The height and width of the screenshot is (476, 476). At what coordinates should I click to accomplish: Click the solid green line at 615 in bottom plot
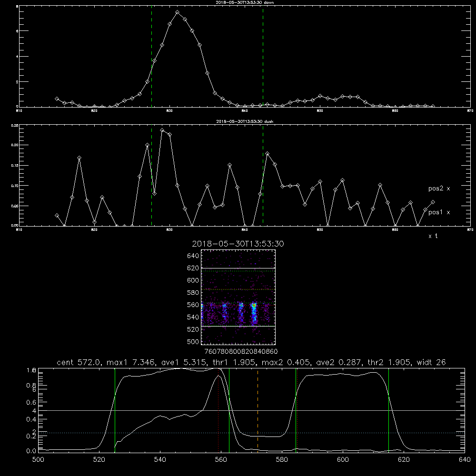pos(388,410)
